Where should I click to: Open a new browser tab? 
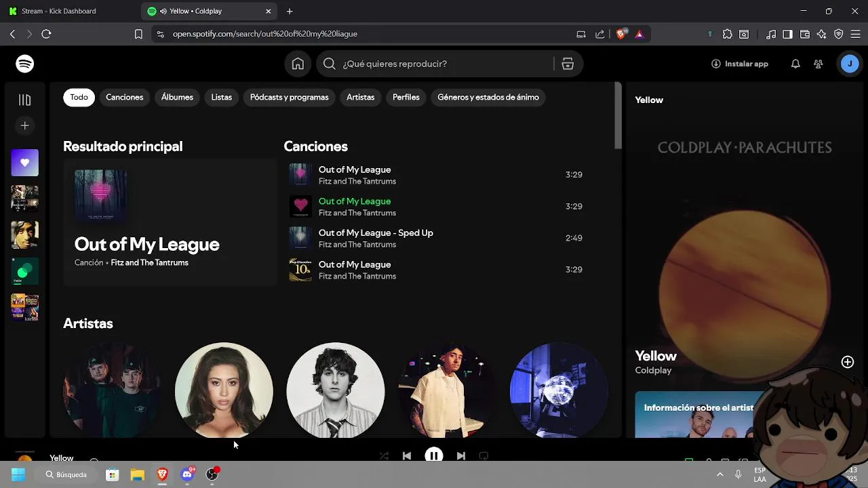290,11
